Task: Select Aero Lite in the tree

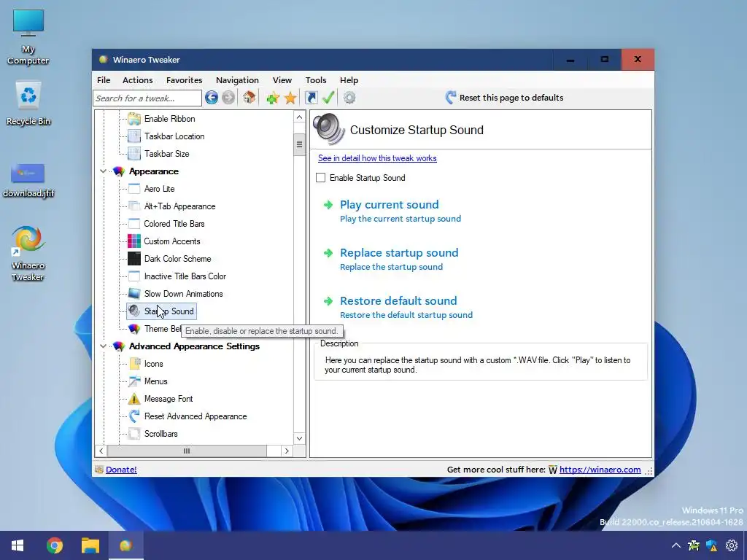Action: click(x=159, y=189)
